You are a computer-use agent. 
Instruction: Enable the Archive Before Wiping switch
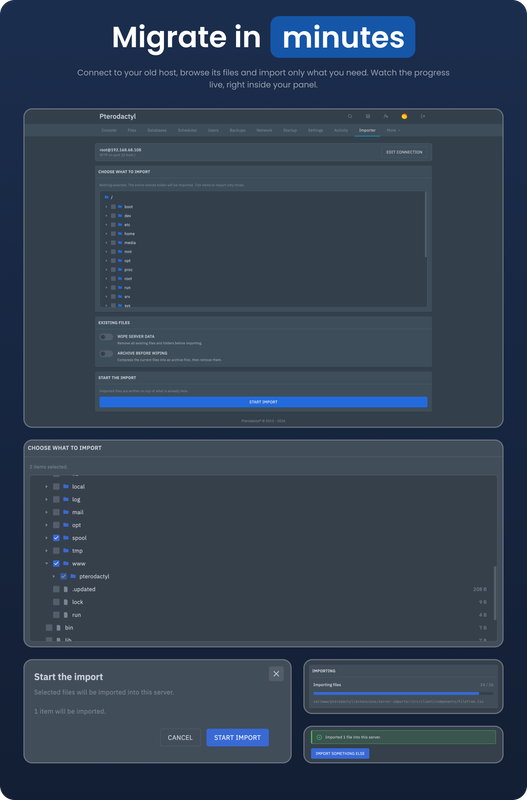tap(106, 354)
